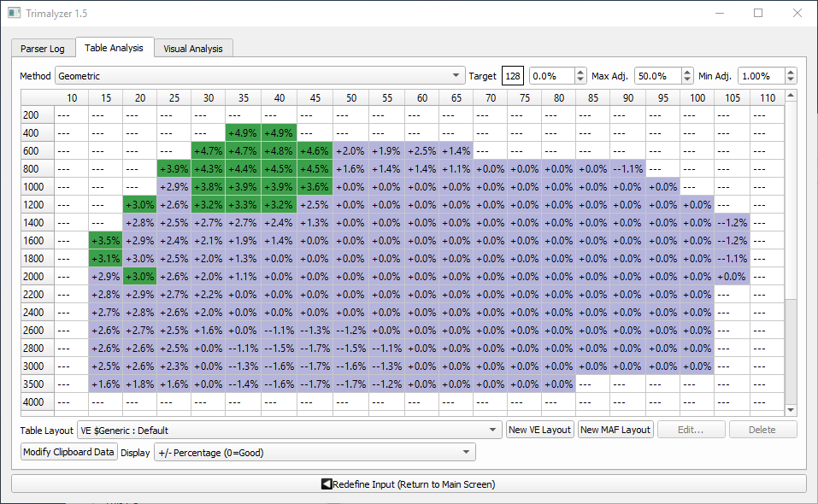Click the Trimalyzer app icon in title bar

click(x=14, y=14)
